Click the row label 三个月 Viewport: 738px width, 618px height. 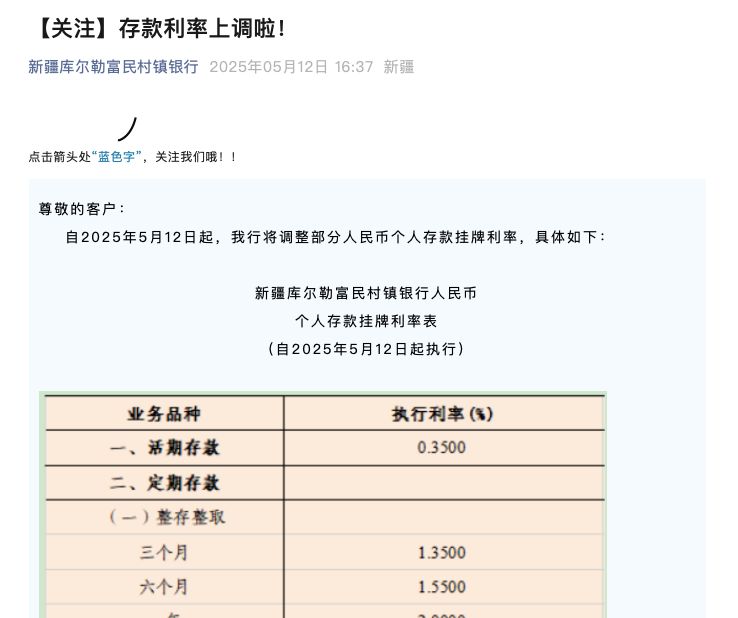point(164,552)
